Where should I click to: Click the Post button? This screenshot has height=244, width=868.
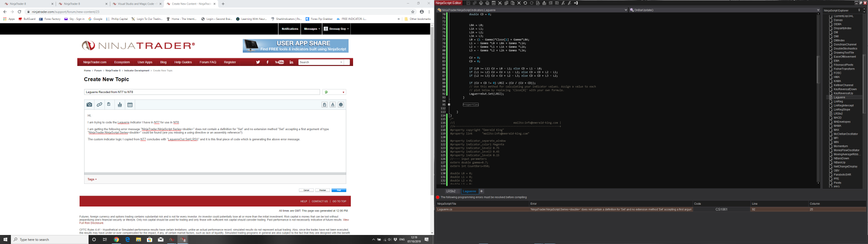tap(339, 190)
